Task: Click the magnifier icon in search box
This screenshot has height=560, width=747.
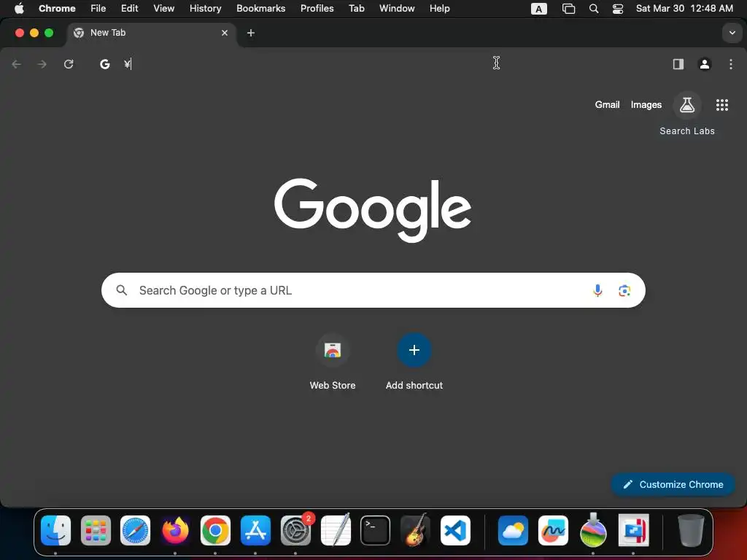Action: 122,290
